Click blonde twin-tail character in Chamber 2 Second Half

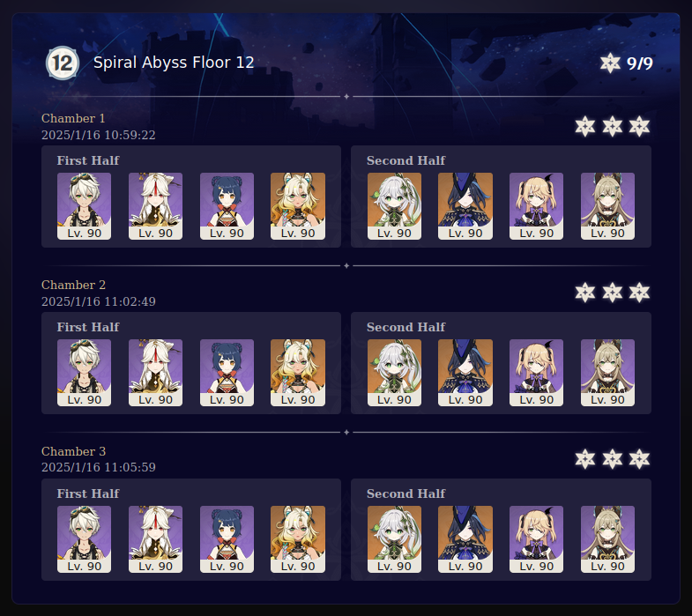536,373
